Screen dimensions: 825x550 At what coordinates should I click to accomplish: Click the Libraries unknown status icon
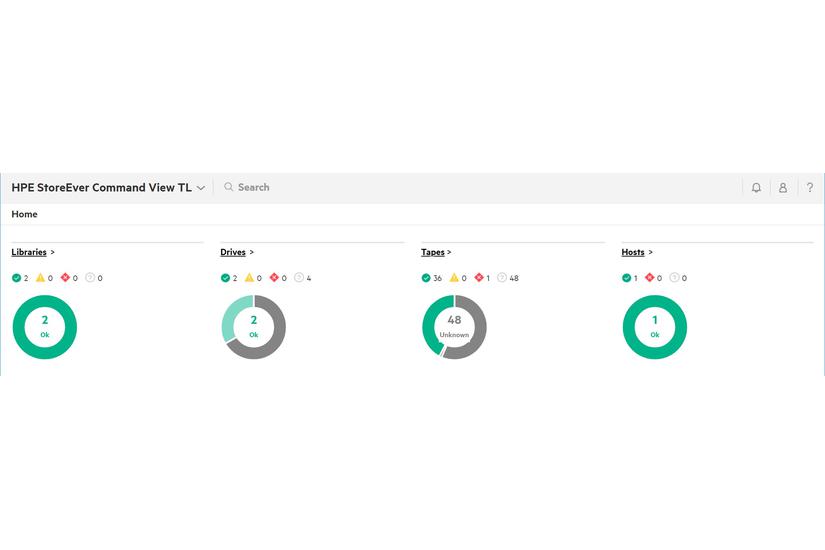click(90, 277)
